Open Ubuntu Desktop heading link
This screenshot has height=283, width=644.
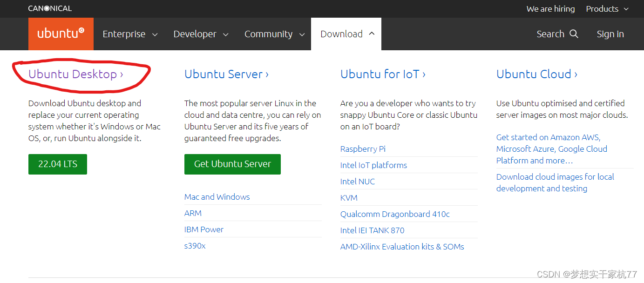point(76,74)
